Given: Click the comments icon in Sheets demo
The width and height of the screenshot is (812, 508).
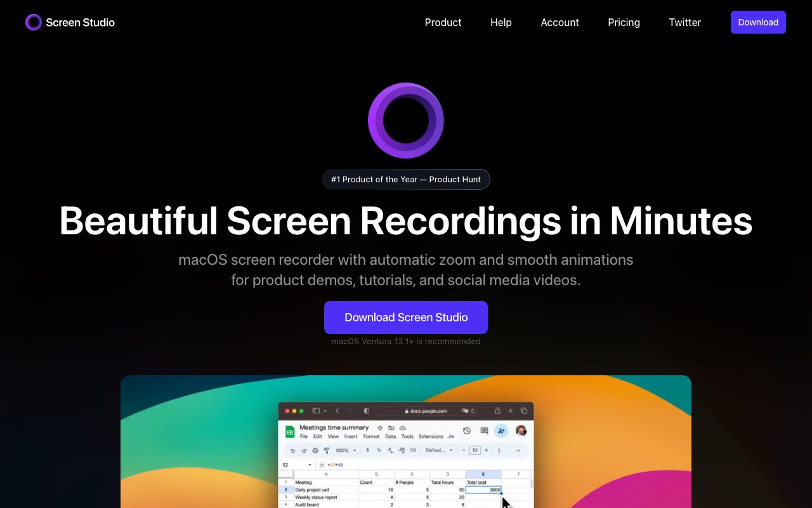Looking at the screenshot, I should tap(484, 431).
